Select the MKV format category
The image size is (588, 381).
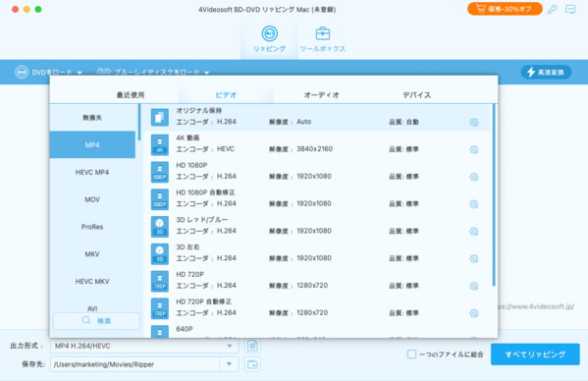click(92, 254)
